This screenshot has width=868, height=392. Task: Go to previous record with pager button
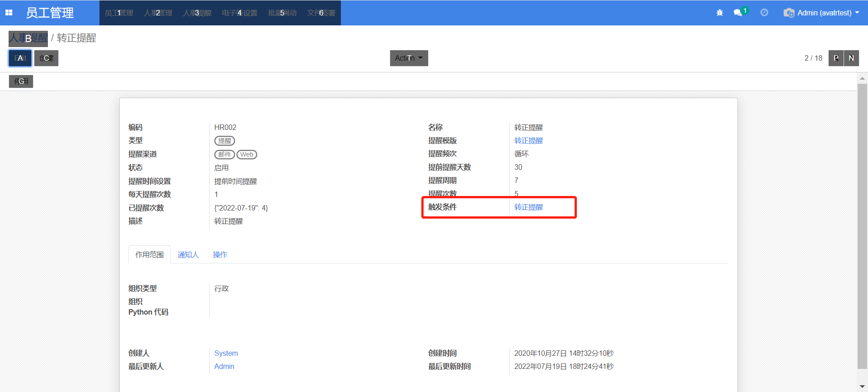(836, 58)
